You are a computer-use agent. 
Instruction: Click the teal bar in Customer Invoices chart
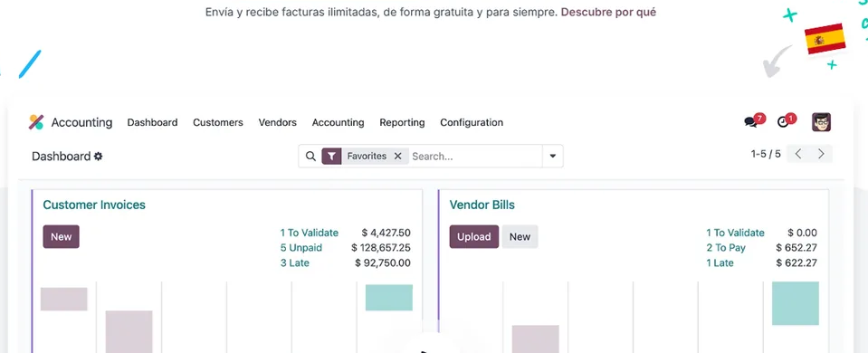pyautogui.click(x=388, y=298)
